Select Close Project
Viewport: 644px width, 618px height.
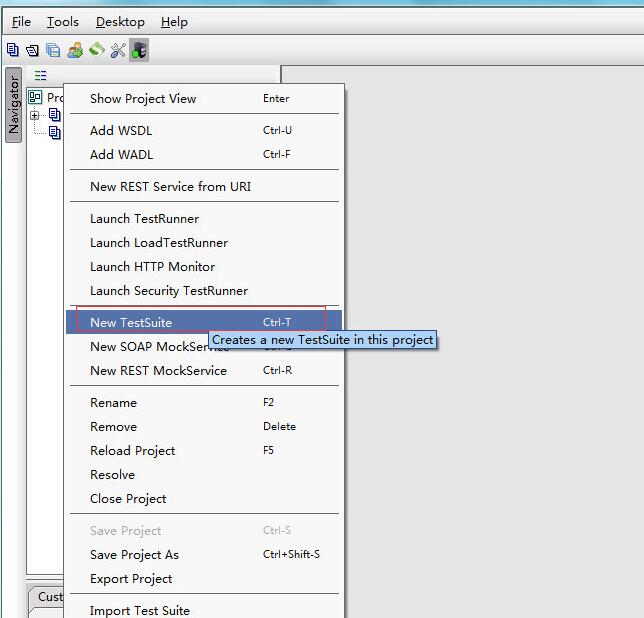coord(204,499)
